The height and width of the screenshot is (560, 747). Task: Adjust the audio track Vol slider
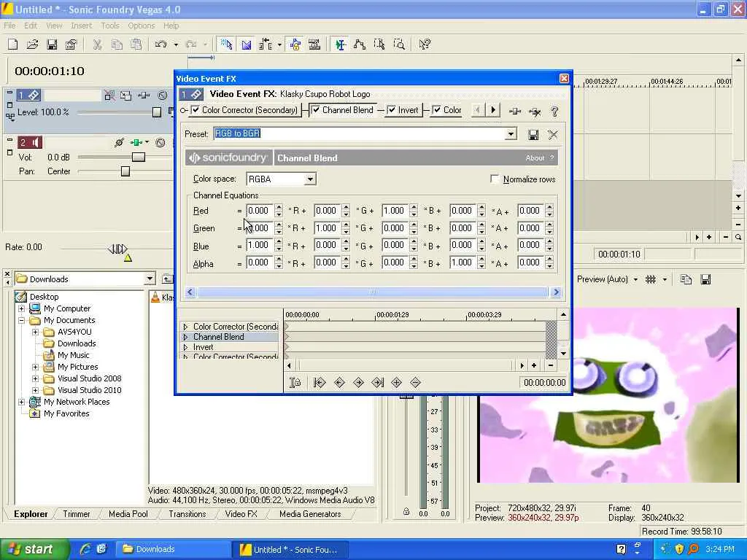pos(138,157)
